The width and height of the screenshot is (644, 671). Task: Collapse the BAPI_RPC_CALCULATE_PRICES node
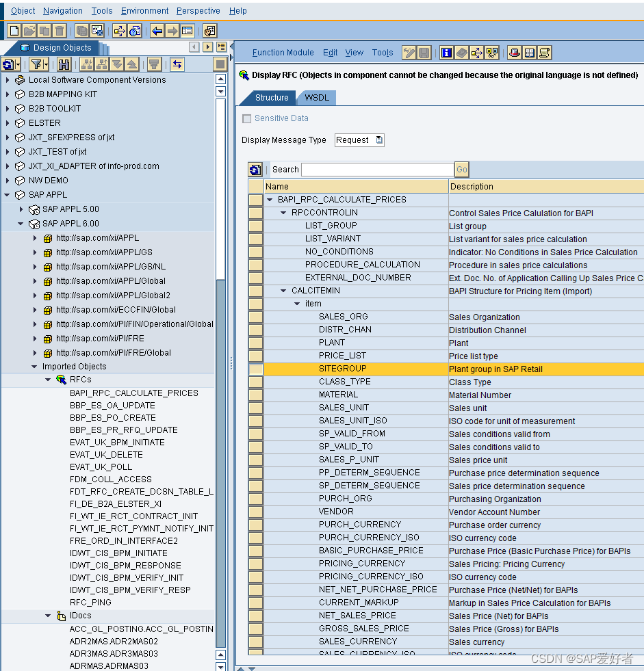point(269,199)
